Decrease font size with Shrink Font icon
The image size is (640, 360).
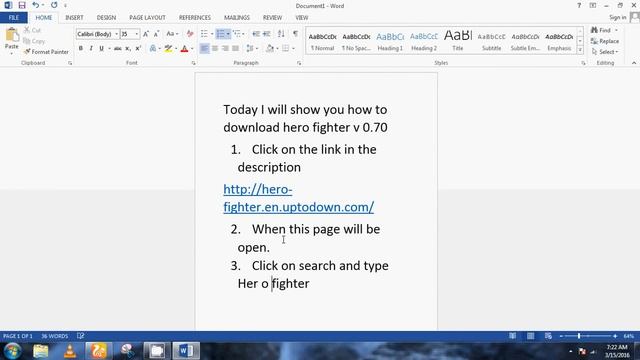(156, 34)
